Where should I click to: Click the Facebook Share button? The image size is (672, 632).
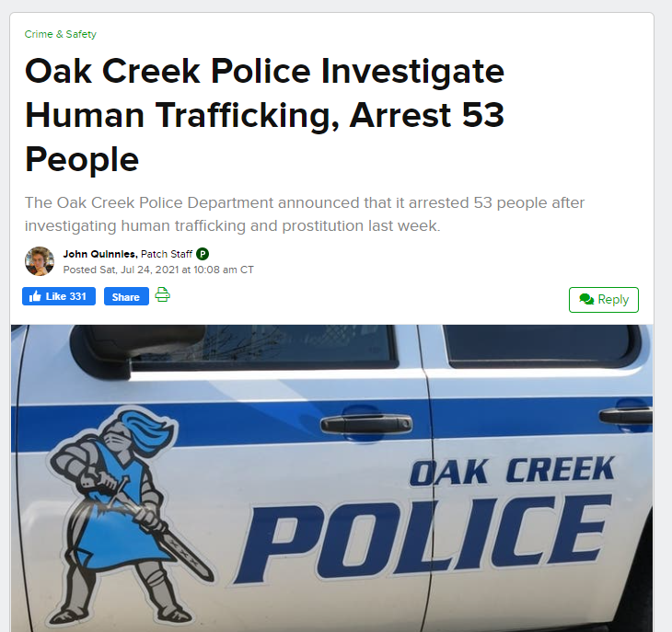pyautogui.click(x=126, y=296)
